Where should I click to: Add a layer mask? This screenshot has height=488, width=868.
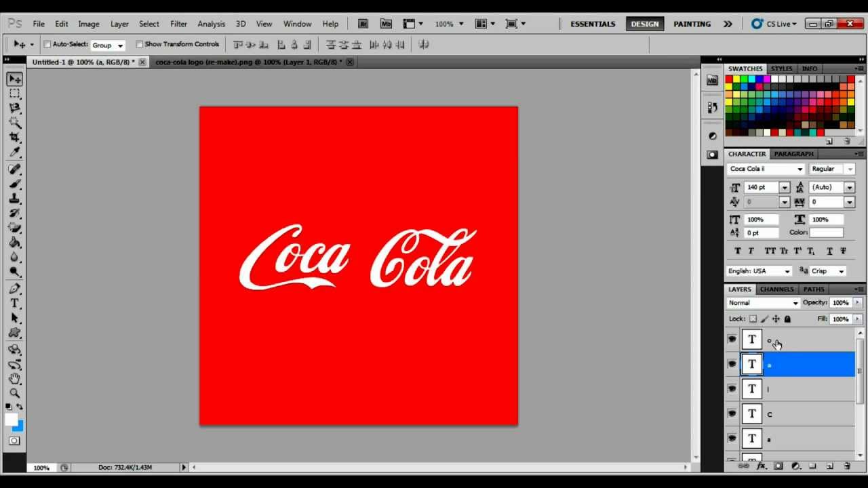778,466
